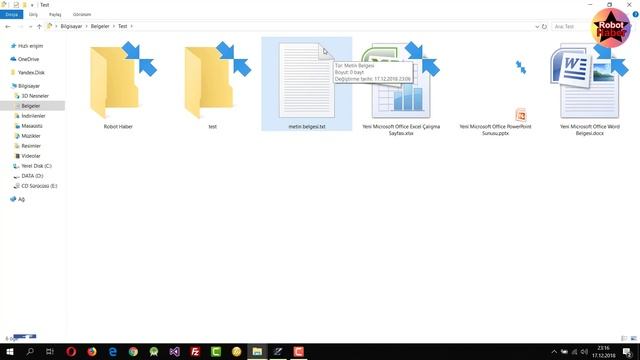Open İndirilenler in the sidebar
The height and width of the screenshot is (360, 640).
coord(30,116)
